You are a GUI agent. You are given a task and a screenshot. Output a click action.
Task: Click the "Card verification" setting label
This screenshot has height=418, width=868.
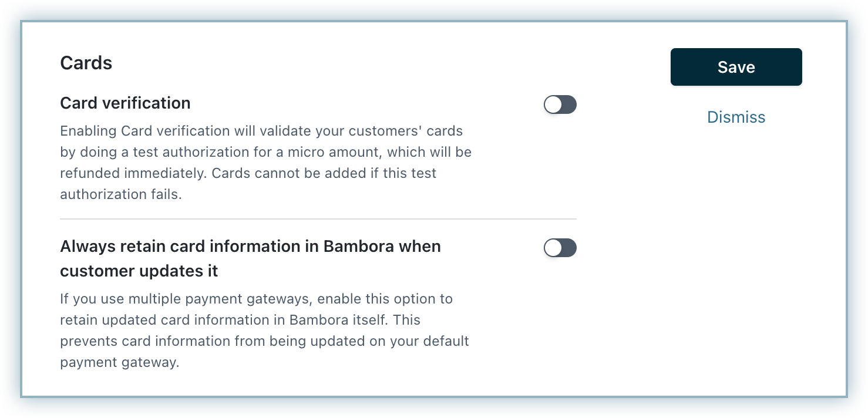pyautogui.click(x=125, y=103)
